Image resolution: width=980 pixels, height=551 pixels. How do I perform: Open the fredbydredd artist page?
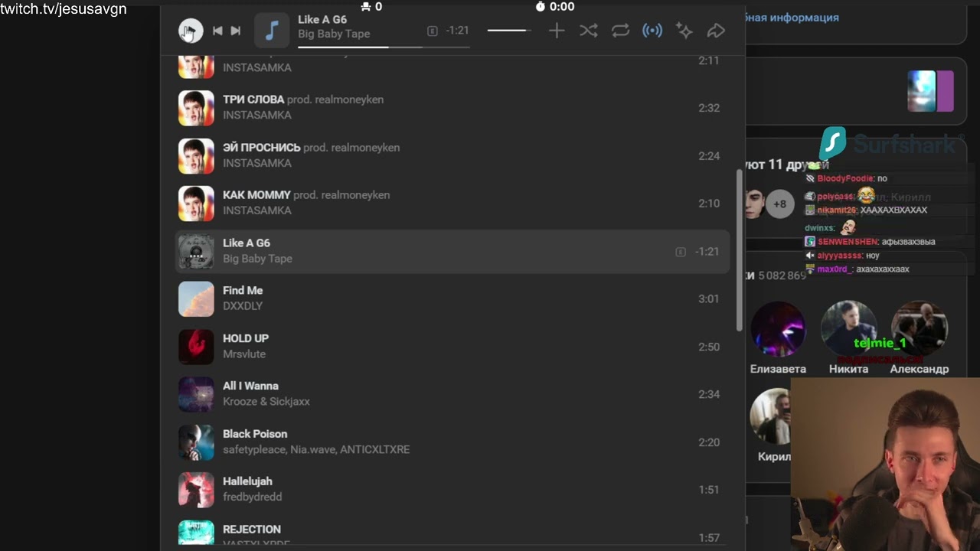click(x=253, y=497)
